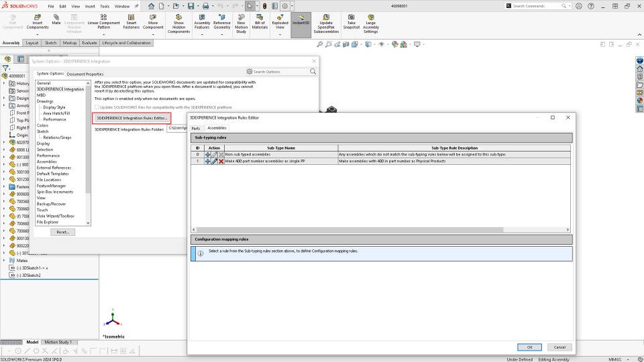Screen dimensions: 644x362
Task: Click the Smart Fasteners icon
Action: 131,21
